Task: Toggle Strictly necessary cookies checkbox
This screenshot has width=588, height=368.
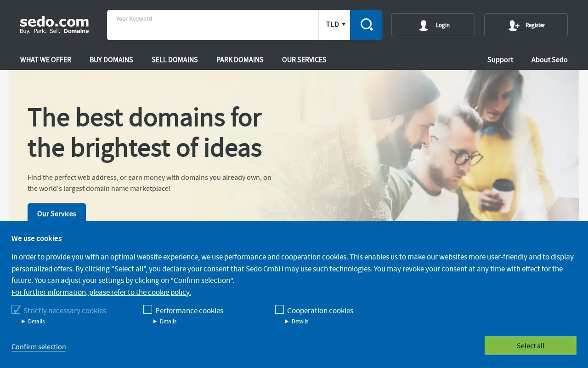Action: point(16,310)
